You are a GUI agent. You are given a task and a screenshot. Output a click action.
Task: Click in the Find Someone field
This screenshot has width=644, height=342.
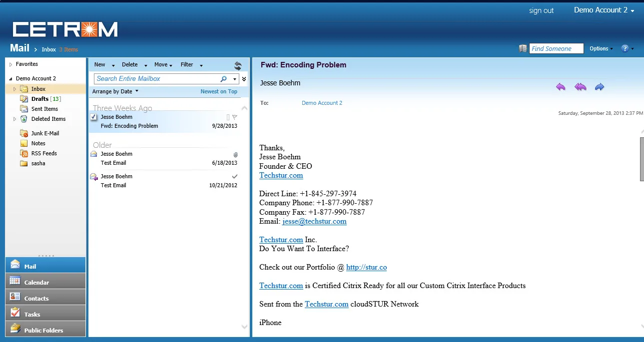557,48
